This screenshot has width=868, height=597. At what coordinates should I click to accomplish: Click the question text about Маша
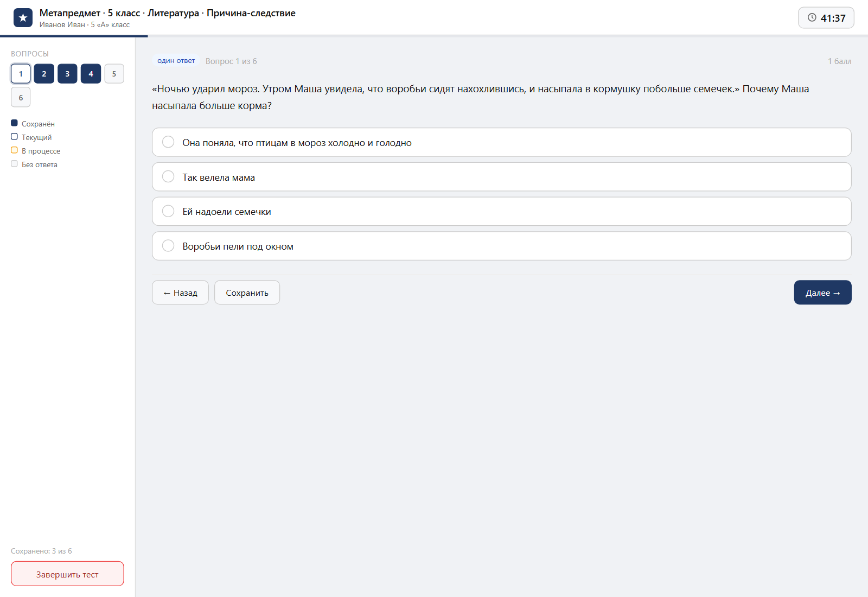click(480, 97)
